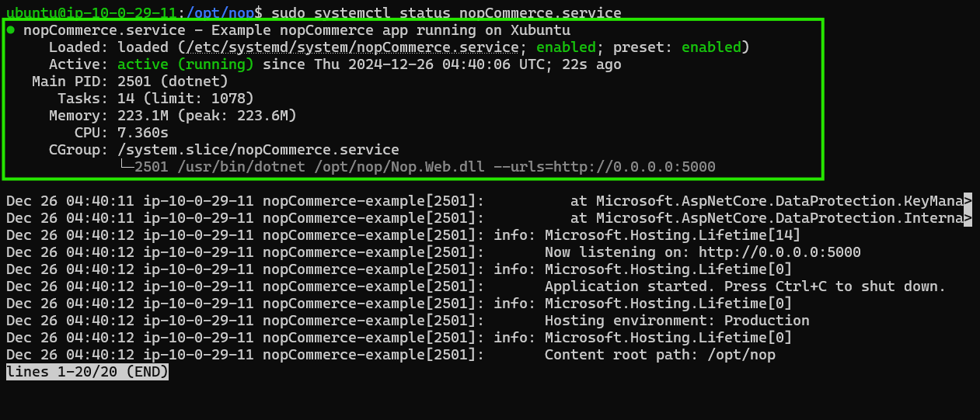Click the green "active (running)" status text
The image size is (980, 420).
pos(186,64)
